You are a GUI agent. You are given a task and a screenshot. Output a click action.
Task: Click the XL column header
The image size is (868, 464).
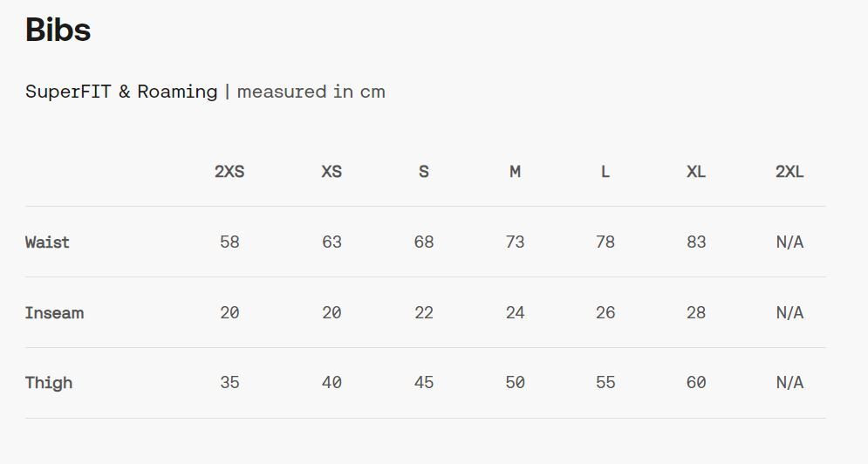[696, 172]
